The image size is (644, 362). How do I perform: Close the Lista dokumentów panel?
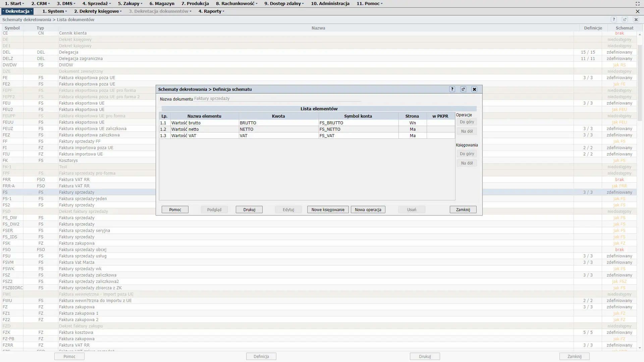(x=636, y=19)
